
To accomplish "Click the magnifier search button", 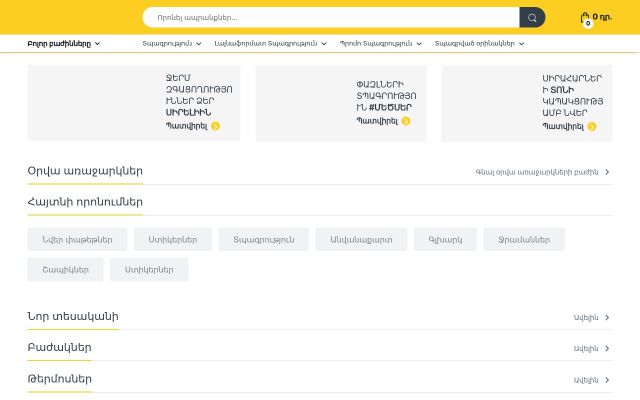I will click(x=532, y=18).
